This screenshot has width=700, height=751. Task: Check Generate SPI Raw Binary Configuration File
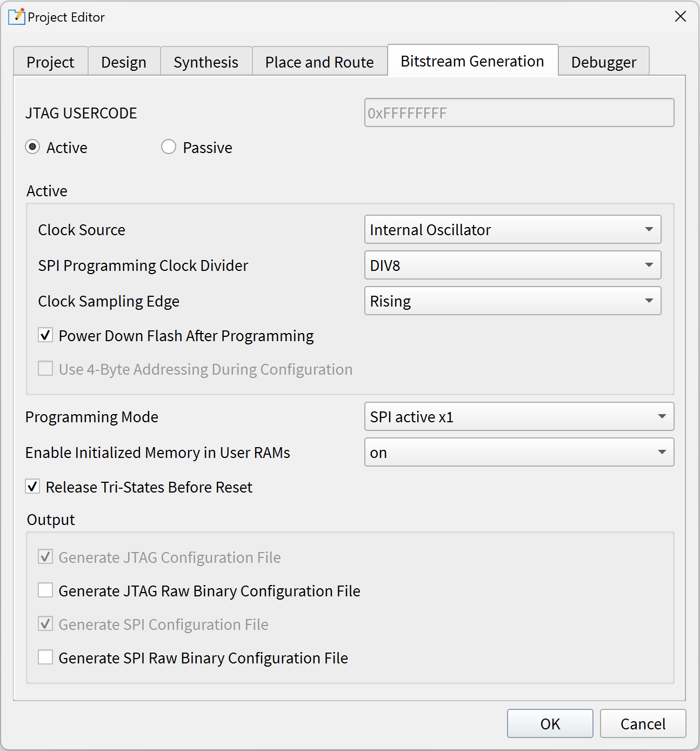click(x=46, y=657)
